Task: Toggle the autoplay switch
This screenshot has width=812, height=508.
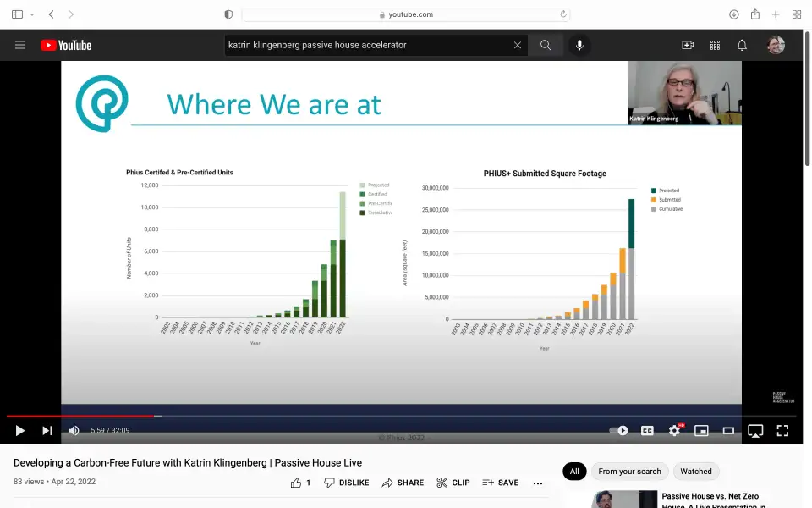Action: point(619,430)
